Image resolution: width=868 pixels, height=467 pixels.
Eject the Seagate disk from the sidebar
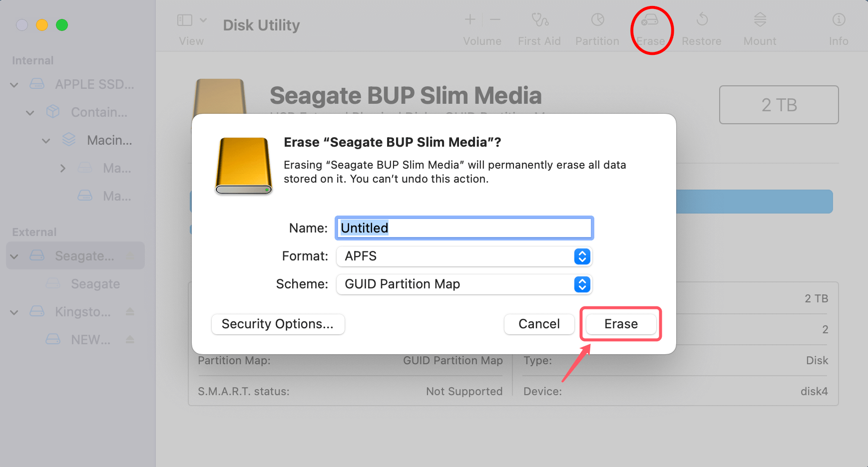pos(130,255)
